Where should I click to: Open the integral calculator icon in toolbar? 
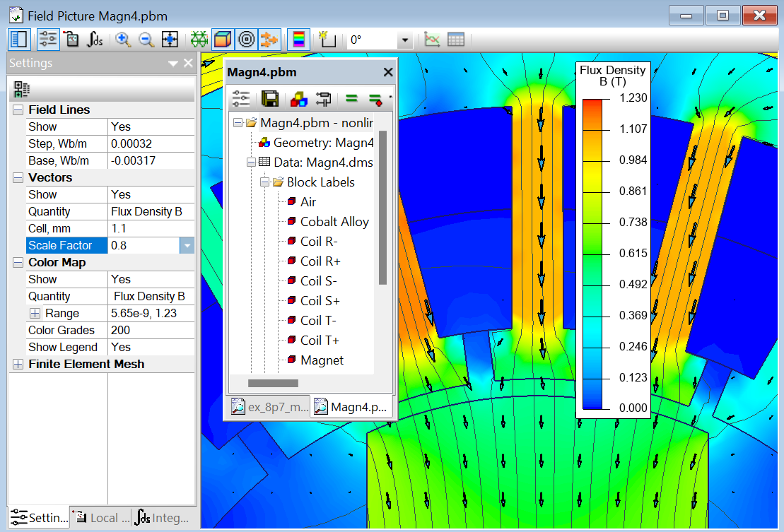click(x=95, y=40)
